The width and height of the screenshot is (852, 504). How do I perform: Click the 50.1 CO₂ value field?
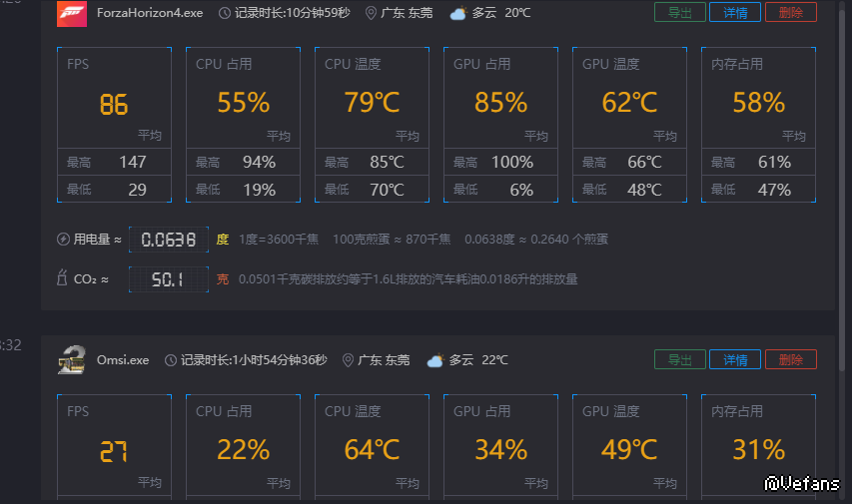point(169,279)
